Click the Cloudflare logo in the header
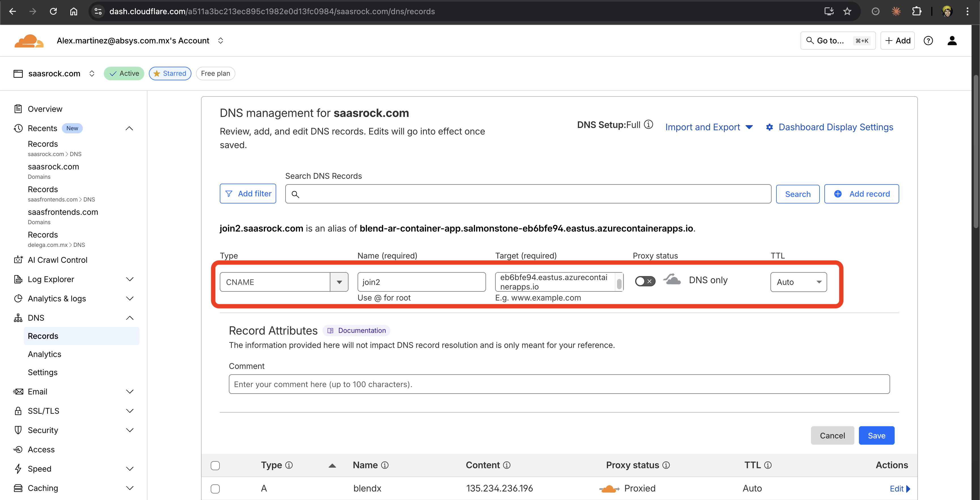Screen dimensions: 980x500 click(x=29, y=40)
